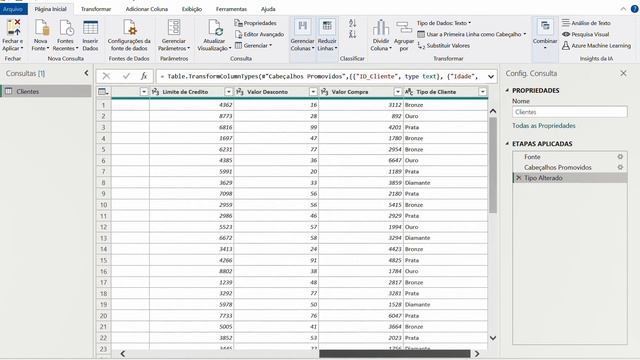Open Fontes Recentes icon
The height and width of the screenshot is (360, 640).
click(x=66, y=28)
